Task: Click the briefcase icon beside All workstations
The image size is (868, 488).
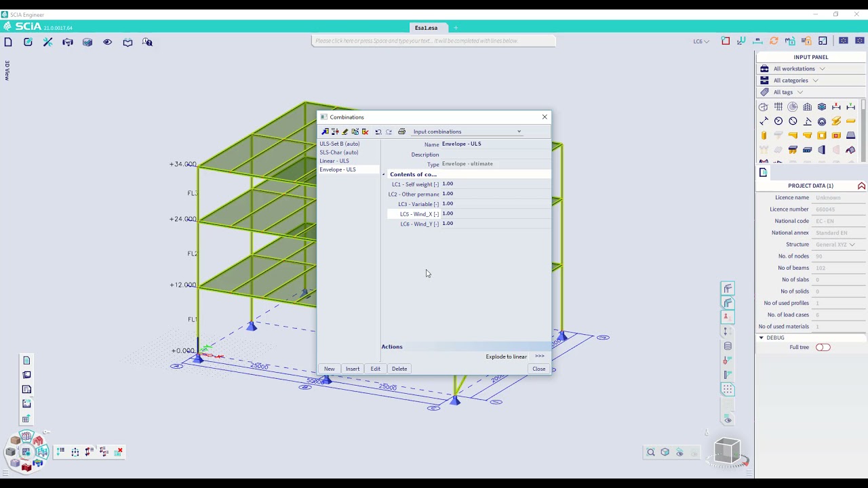Action: (764, 68)
